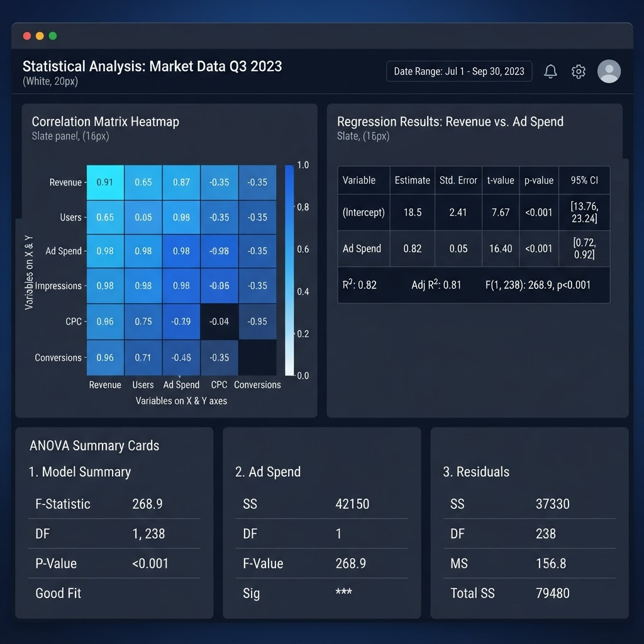Click the user profile avatar

[609, 72]
